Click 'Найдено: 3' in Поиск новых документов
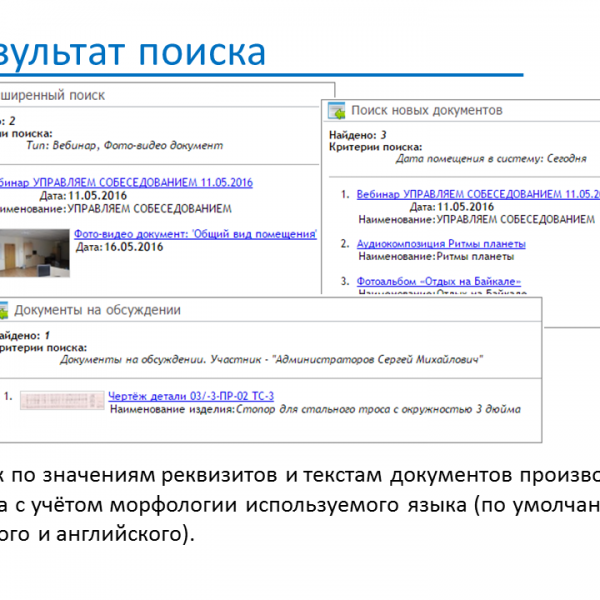Viewport: 600px width, 600px height. pos(357,134)
